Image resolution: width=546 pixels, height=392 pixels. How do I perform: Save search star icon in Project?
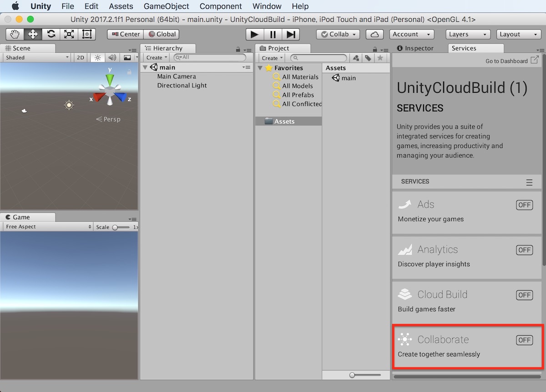pyautogui.click(x=380, y=58)
